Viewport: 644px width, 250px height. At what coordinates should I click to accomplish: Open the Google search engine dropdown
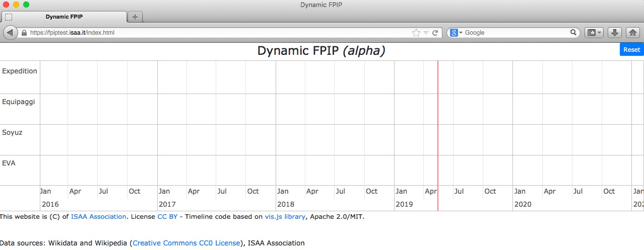pyautogui.click(x=456, y=33)
